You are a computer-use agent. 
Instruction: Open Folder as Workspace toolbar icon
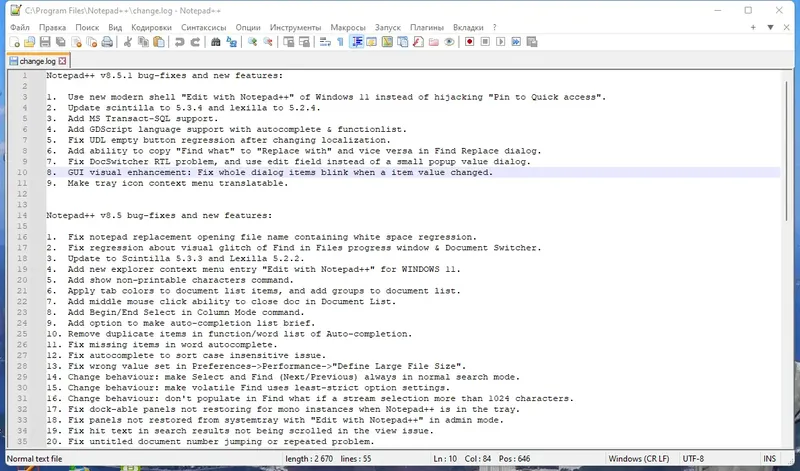[x=434, y=42]
